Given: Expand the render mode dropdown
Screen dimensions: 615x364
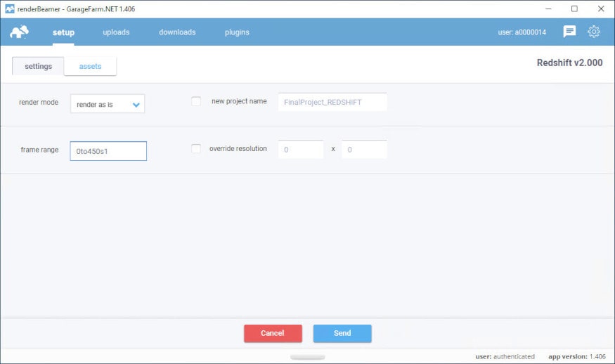Looking at the screenshot, I should pos(108,104).
